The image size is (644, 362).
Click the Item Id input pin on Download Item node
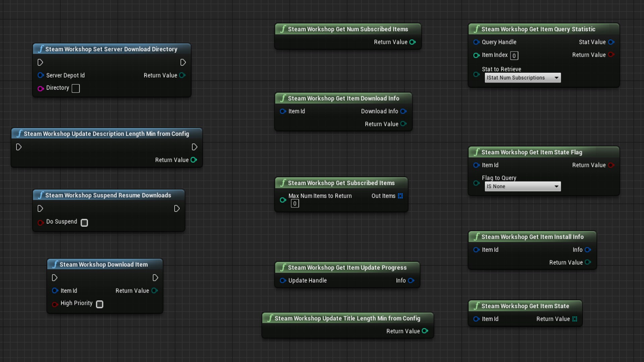pyautogui.click(x=55, y=291)
